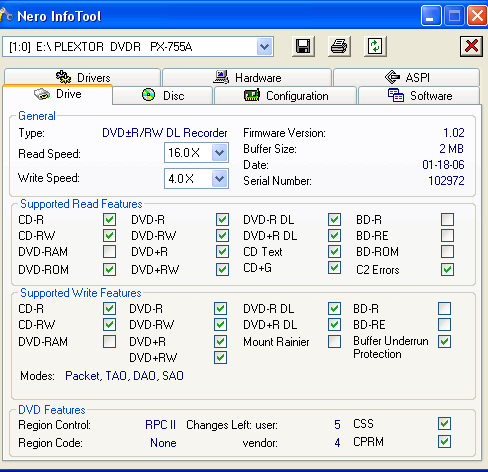Toggle the CPRM checkbox
The height and width of the screenshot is (472, 488).
point(444,442)
